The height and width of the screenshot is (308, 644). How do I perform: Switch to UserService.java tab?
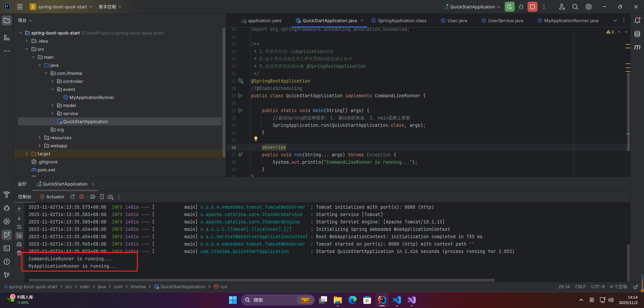[502, 20]
